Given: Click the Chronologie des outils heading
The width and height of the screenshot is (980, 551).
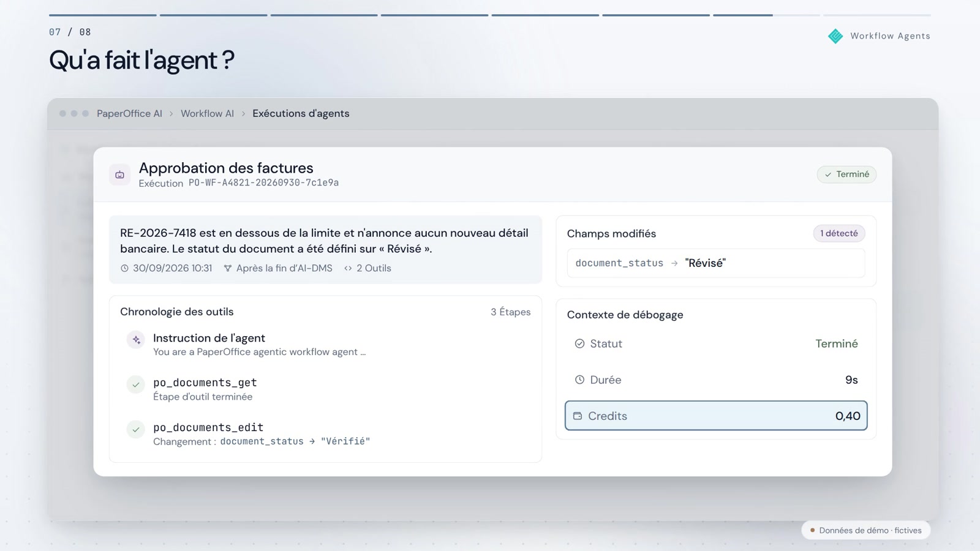Looking at the screenshot, I should click(177, 312).
